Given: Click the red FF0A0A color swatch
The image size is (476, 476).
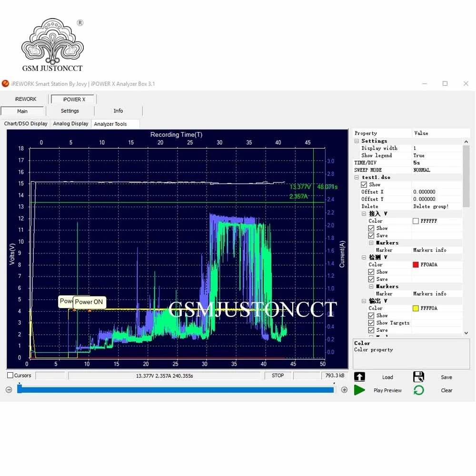Looking at the screenshot, I should pos(416,265).
